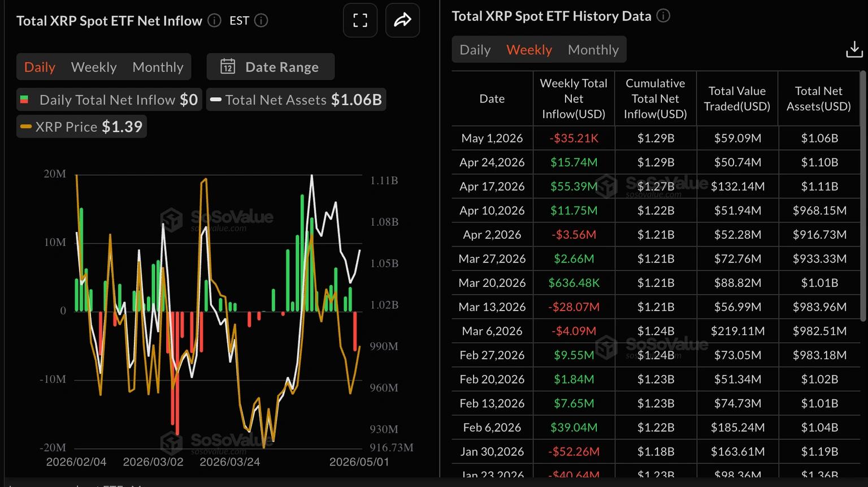The image size is (868, 487).
Task: Switch history table to Monthly
Action: [593, 50]
